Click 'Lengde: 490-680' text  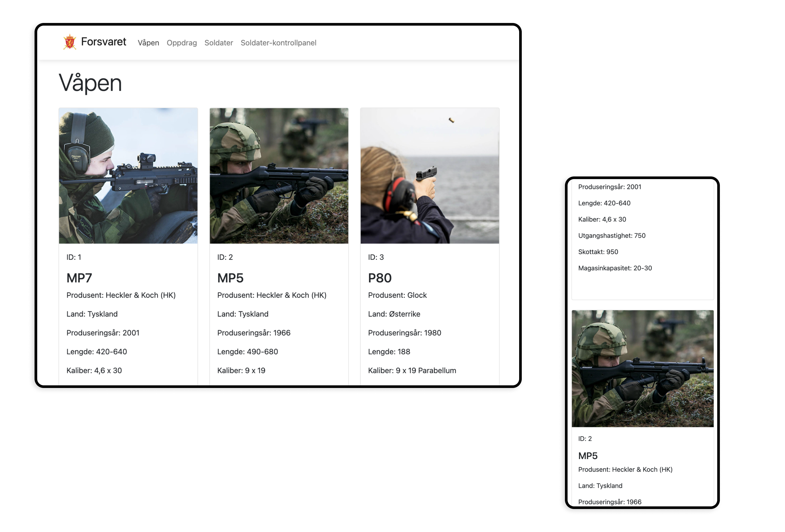(247, 352)
